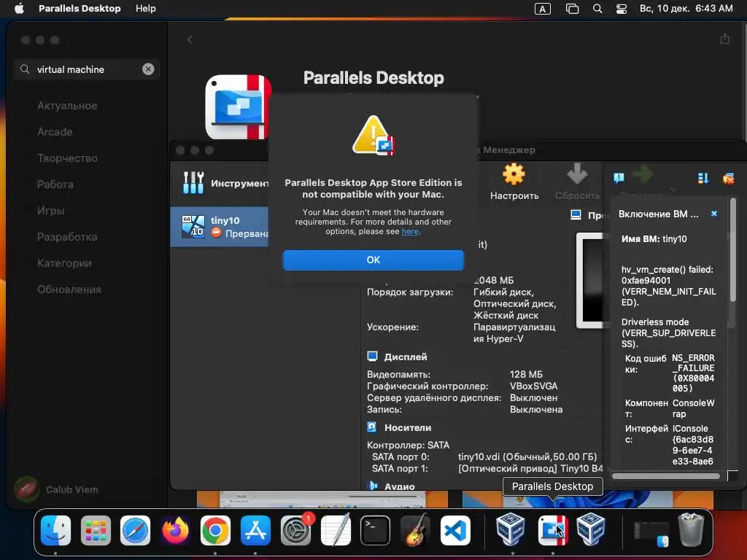This screenshot has height=560, width=747.
Task: Click OK in the compatibility alert
Action: tap(373, 260)
